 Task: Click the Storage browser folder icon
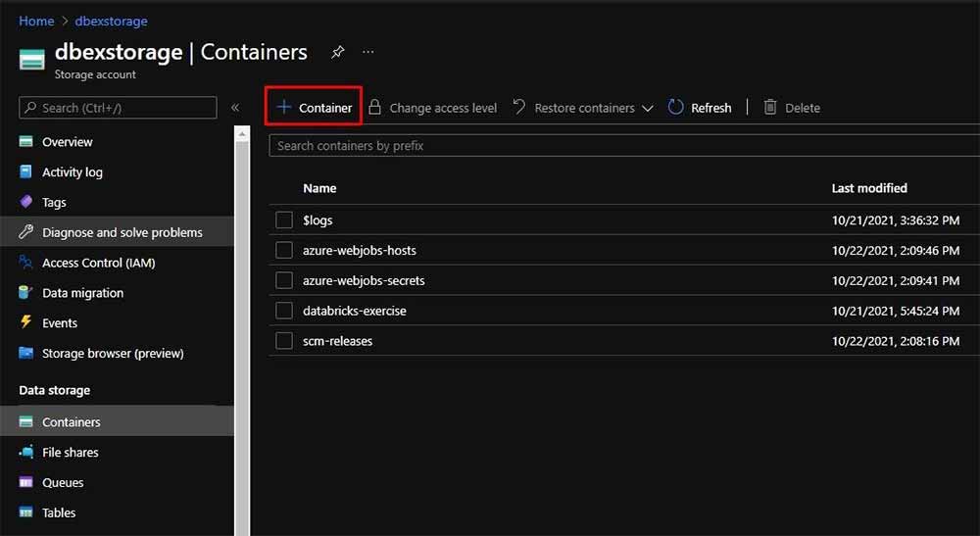[25, 353]
